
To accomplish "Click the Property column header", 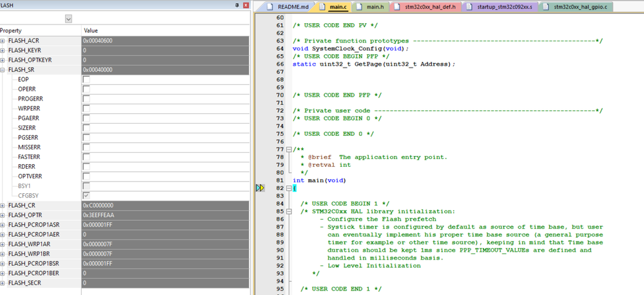I will [x=41, y=31].
